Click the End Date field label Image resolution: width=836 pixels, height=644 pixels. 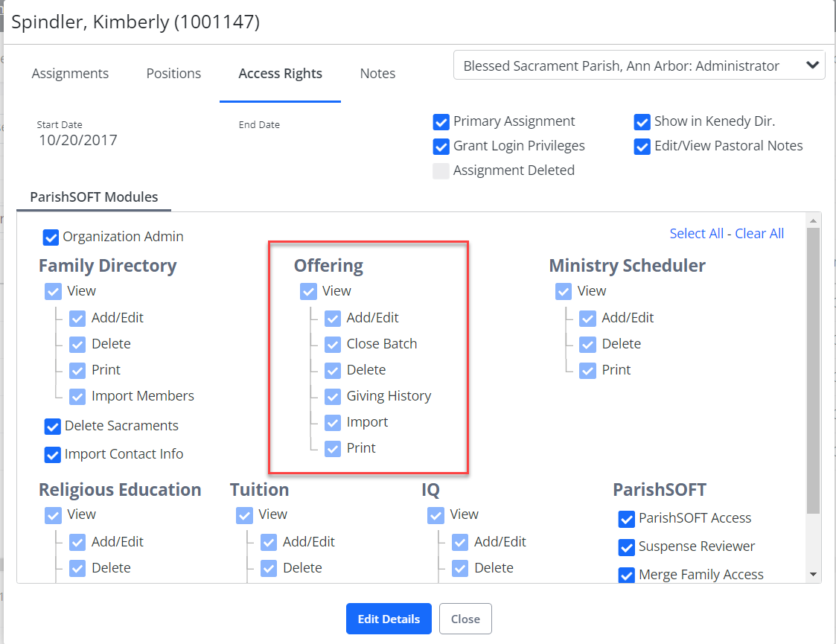259,125
